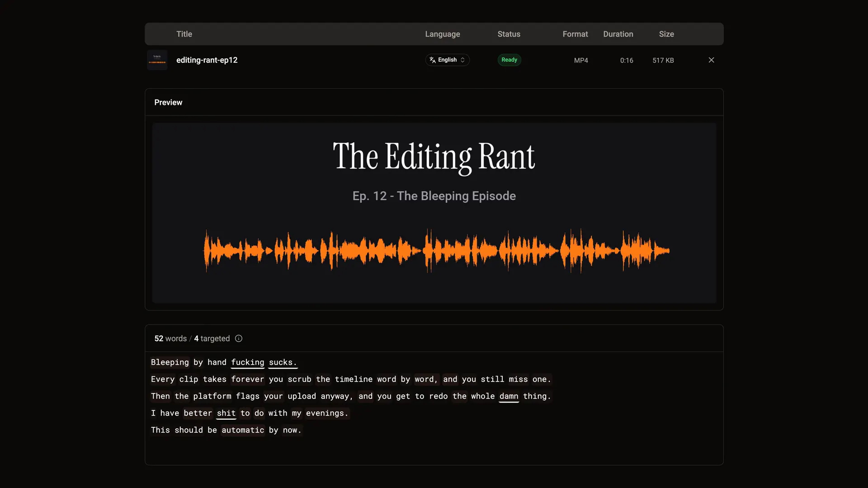Toggle the targeted word fucking
Screen dimensions: 868x488
pyautogui.click(x=247, y=362)
